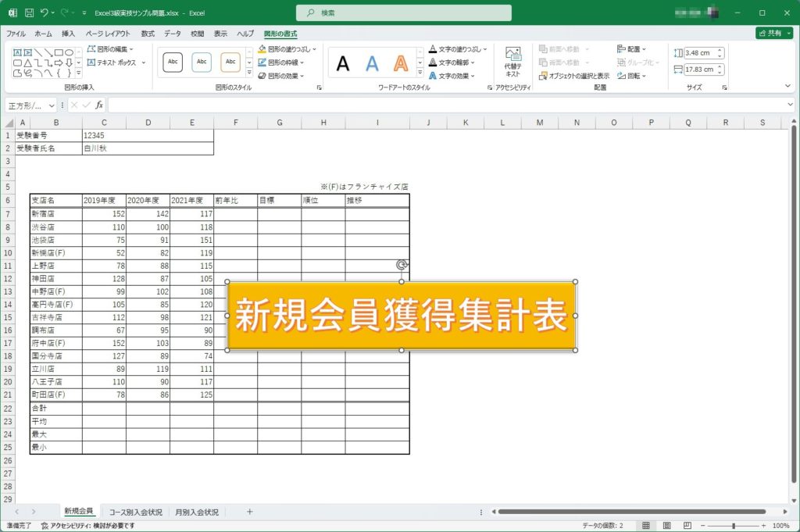
Task: Click the 代替テキスト (Alt Text) icon
Action: [x=512, y=61]
